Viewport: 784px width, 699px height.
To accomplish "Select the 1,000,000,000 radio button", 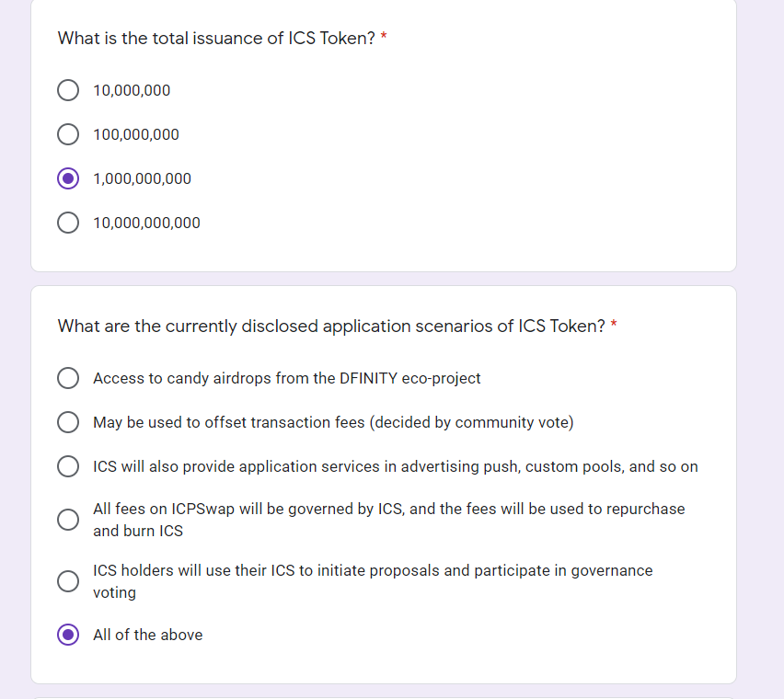I will click(x=68, y=178).
